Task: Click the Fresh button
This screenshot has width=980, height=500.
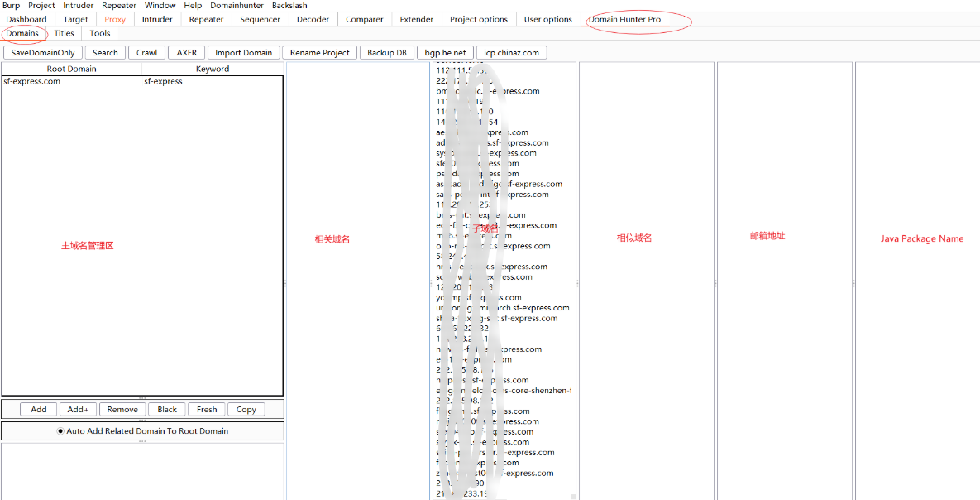Action: coord(207,409)
